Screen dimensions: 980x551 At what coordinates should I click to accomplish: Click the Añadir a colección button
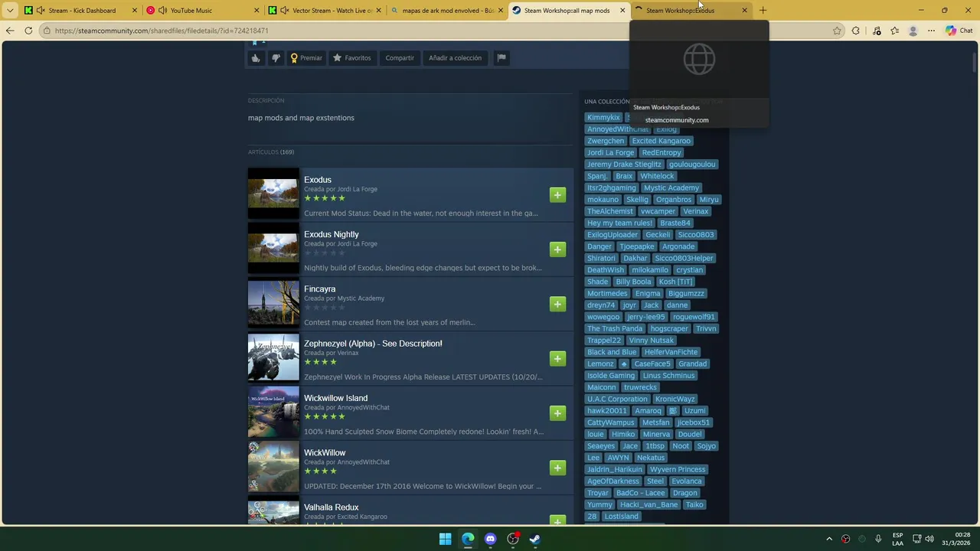tap(456, 58)
